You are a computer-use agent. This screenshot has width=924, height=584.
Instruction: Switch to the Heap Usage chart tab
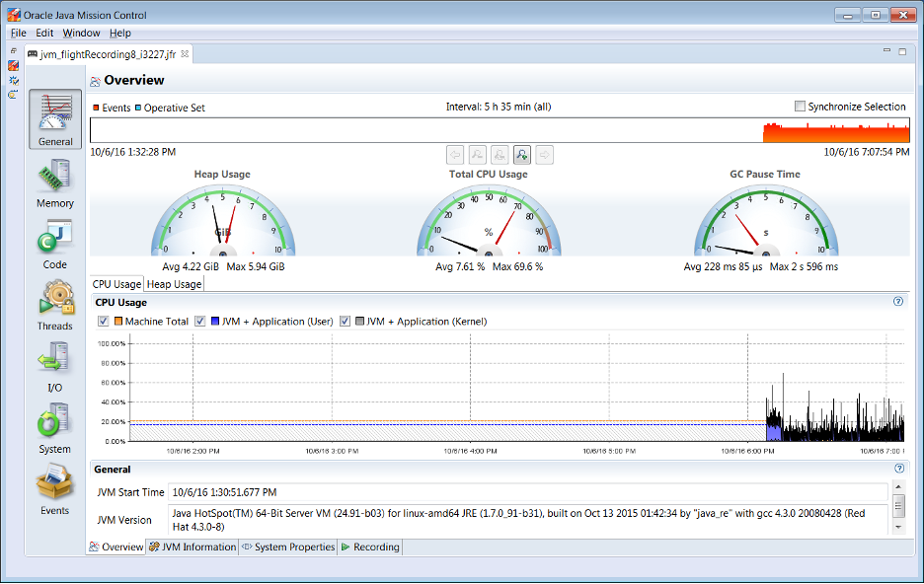[175, 284]
